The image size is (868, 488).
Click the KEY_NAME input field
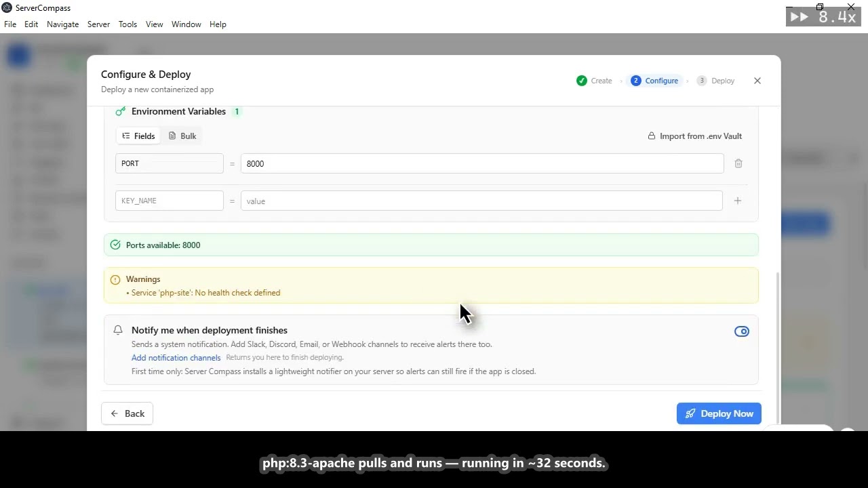[x=170, y=201]
